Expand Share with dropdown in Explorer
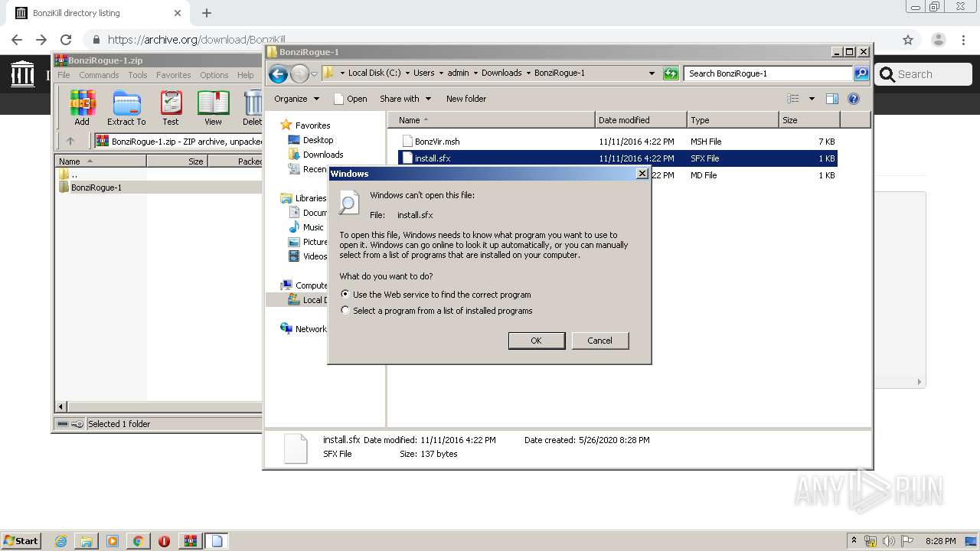The width and height of the screenshot is (980, 551). [x=406, y=99]
